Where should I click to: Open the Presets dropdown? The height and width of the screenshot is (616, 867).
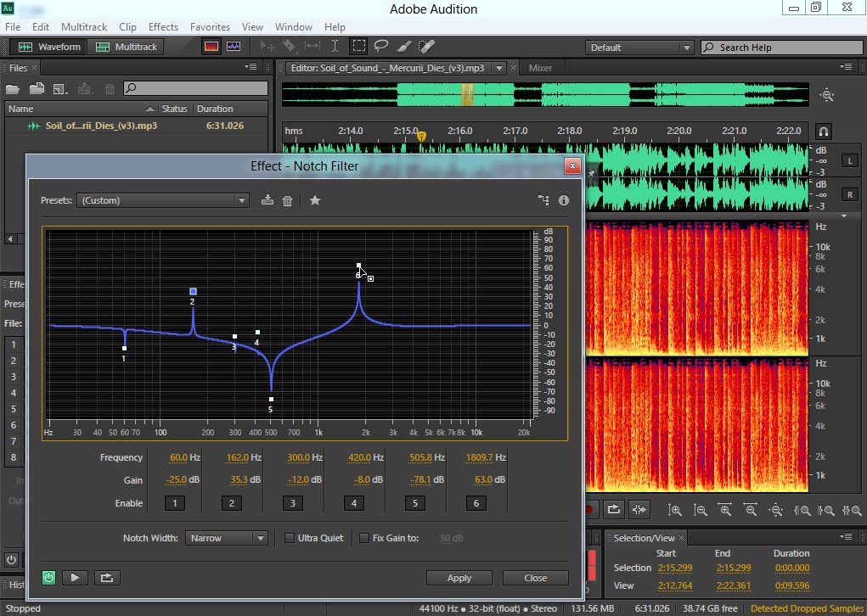[x=163, y=200]
